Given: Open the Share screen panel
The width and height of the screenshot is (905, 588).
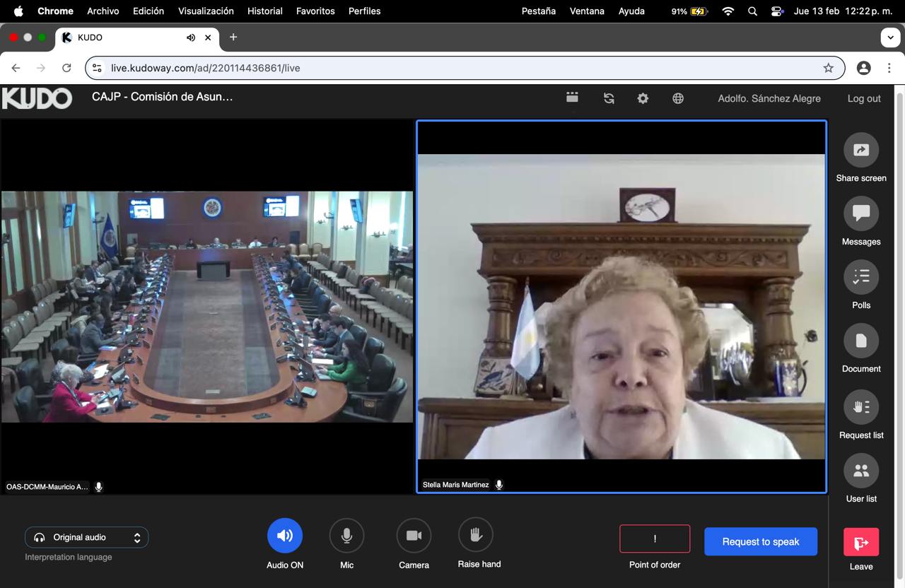Looking at the screenshot, I should pos(860,151).
